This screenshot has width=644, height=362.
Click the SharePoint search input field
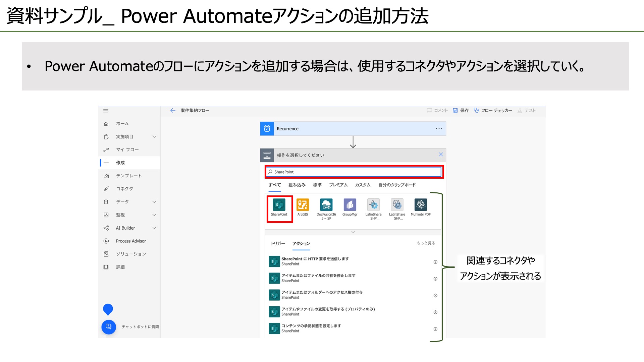coord(354,172)
